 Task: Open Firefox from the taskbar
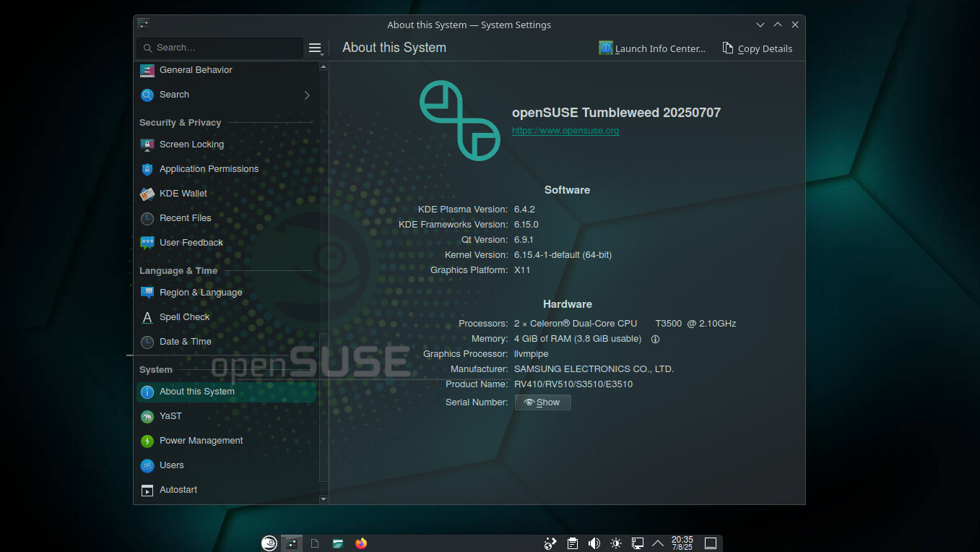point(361,543)
